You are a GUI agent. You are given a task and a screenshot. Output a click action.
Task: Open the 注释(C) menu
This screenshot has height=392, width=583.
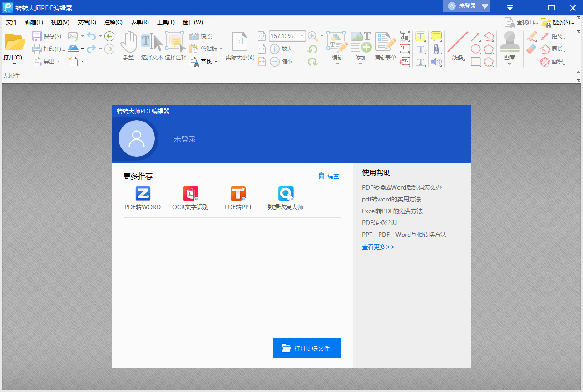pos(113,22)
